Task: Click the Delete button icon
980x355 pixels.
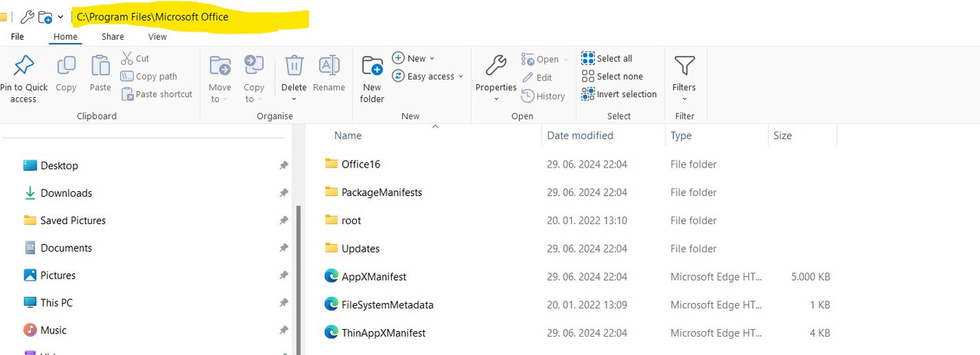Action: pos(294,65)
